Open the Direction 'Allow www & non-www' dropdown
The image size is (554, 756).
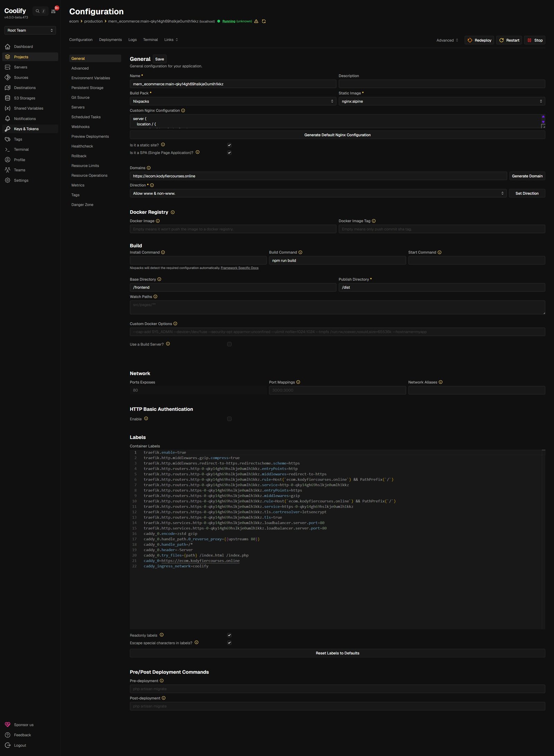(318, 193)
